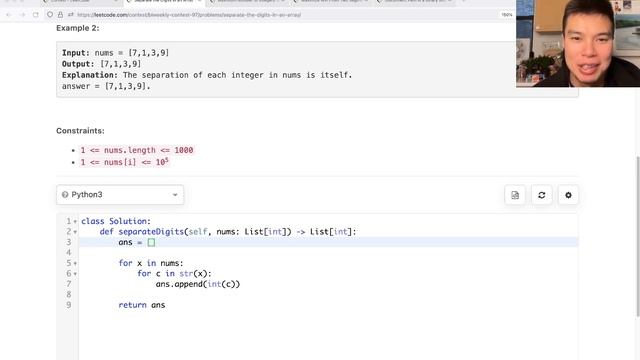The width and height of the screenshot is (640, 360).
Task: Open editor settings with the gear icon
Action: pos(568,195)
